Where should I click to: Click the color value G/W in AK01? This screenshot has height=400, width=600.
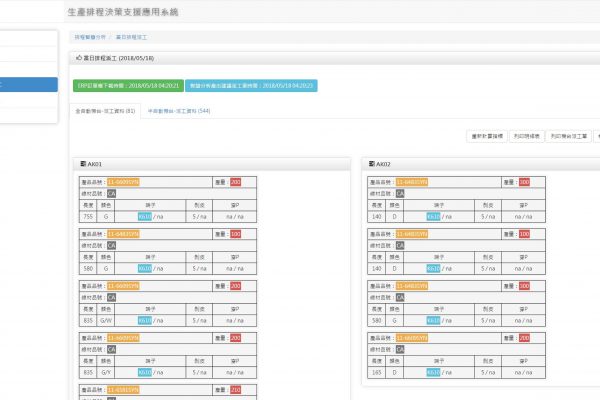106,321
